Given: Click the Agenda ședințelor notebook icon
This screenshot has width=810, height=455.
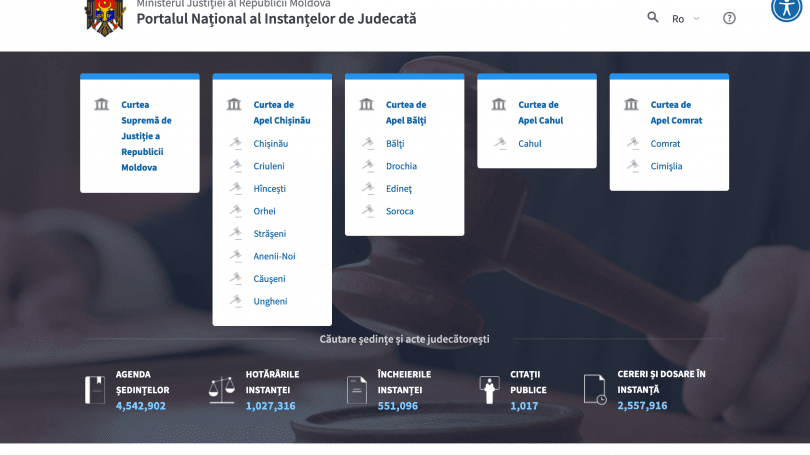Looking at the screenshot, I should (95, 390).
